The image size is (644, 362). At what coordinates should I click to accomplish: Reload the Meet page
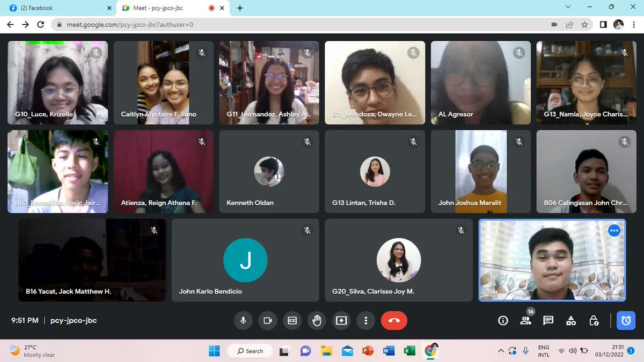tap(41, 24)
